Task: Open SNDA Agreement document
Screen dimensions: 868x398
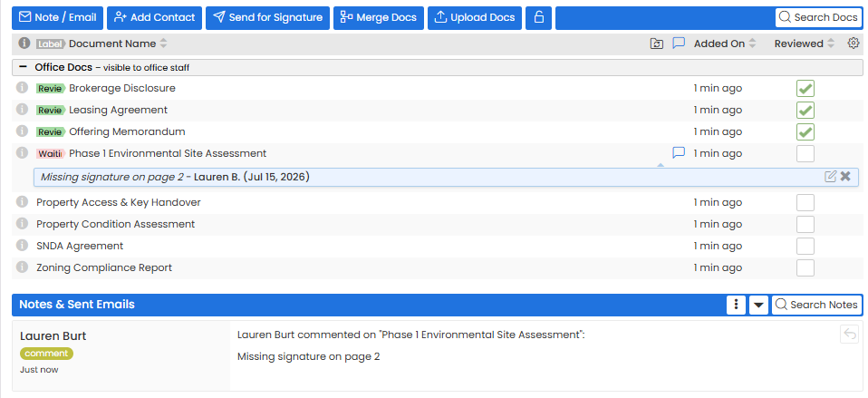Action: 80,246
